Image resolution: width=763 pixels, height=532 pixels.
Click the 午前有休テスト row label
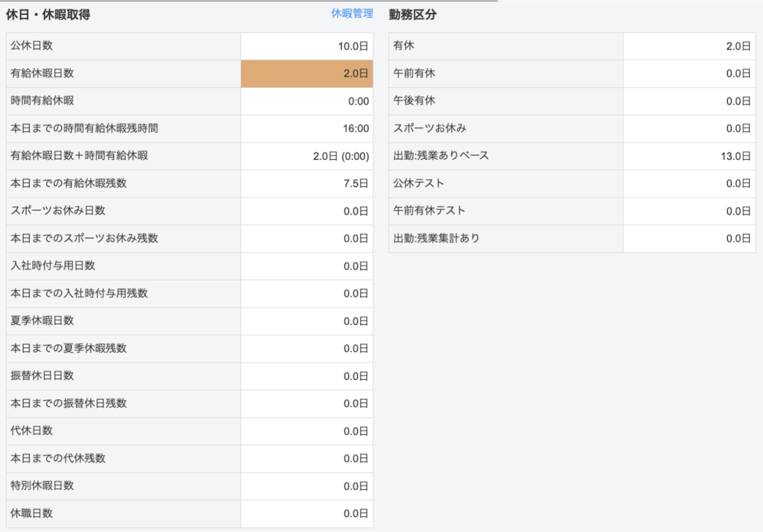coord(429,211)
